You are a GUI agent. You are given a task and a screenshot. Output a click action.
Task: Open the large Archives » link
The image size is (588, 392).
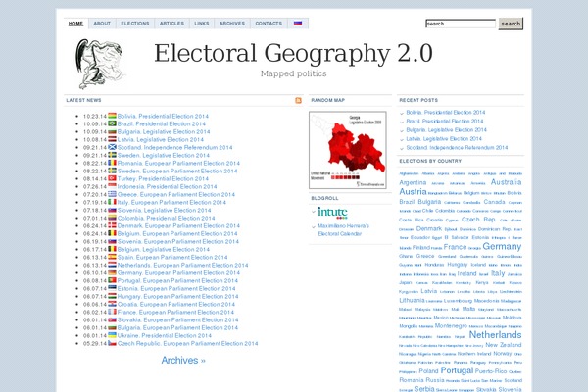(x=183, y=360)
